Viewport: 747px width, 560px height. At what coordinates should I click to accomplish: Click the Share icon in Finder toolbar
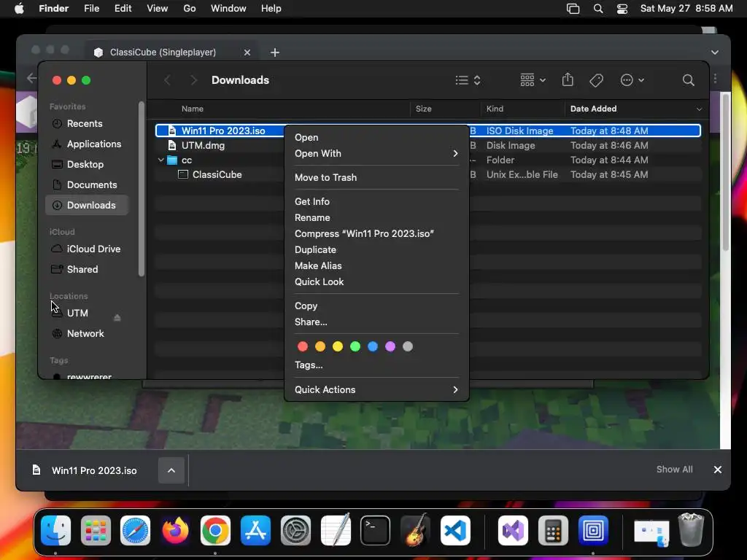click(x=568, y=79)
